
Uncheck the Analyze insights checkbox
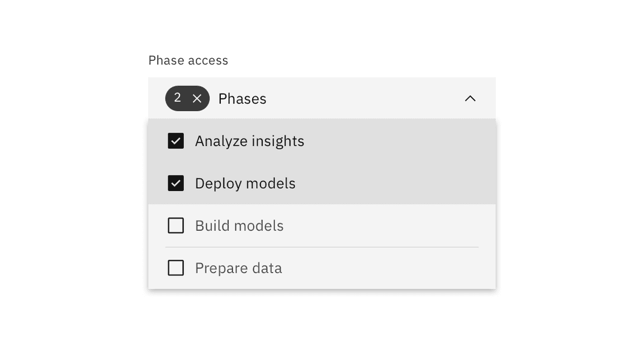[x=176, y=141]
